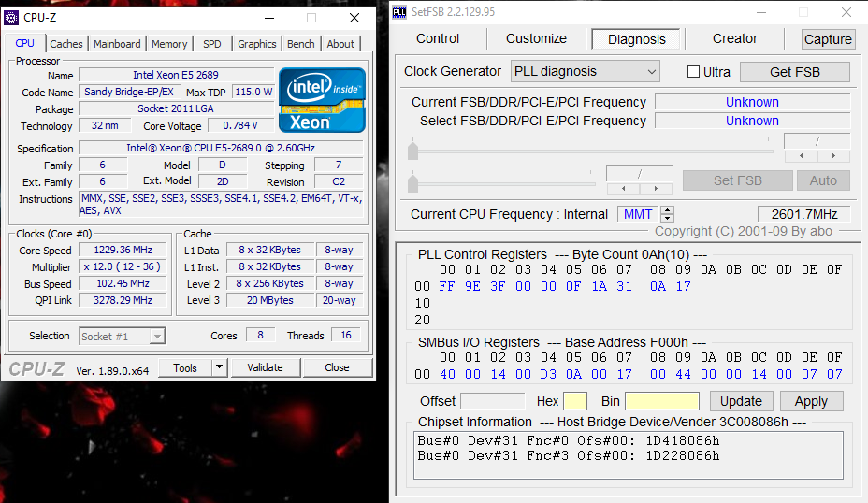
Task: Click the lower frequency slider thumb
Action: [x=412, y=182]
